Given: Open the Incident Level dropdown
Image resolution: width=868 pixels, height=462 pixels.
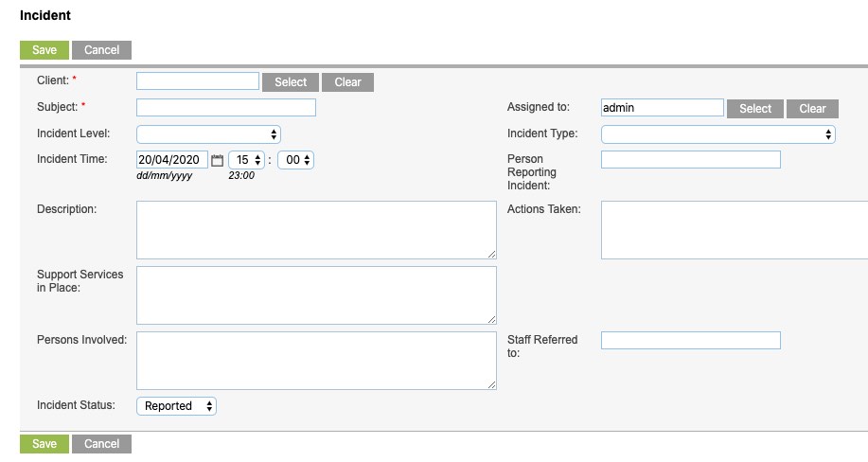Looking at the screenshot, I should coord(208,134).
